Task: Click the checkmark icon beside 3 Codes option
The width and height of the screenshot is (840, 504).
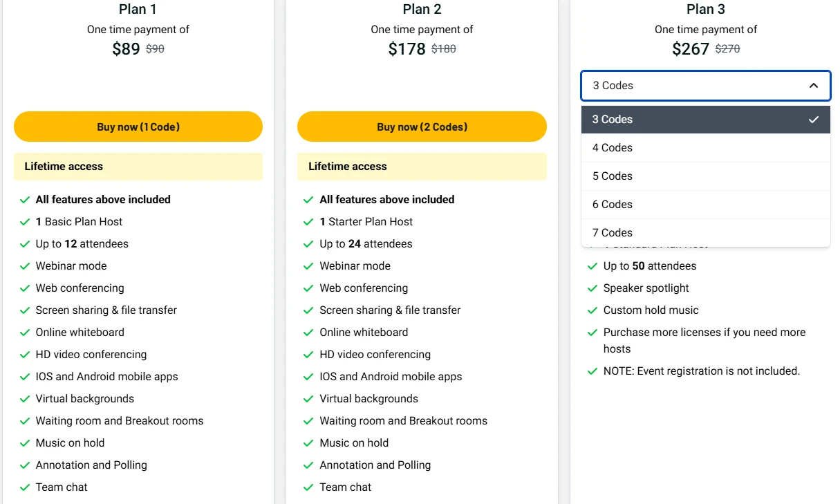Action: pyautogui.click(x=814, y=120)
